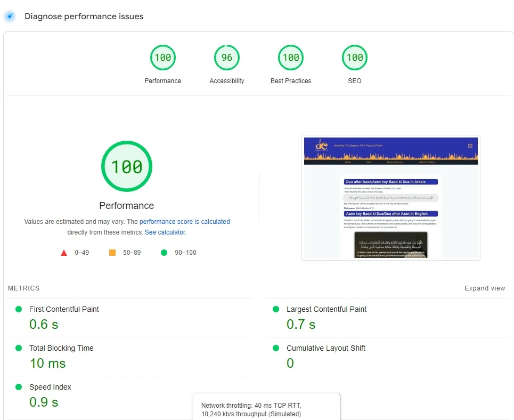Click the green circle 90–100 legend icon
514x420 pixels.
[x=164, y=253]
